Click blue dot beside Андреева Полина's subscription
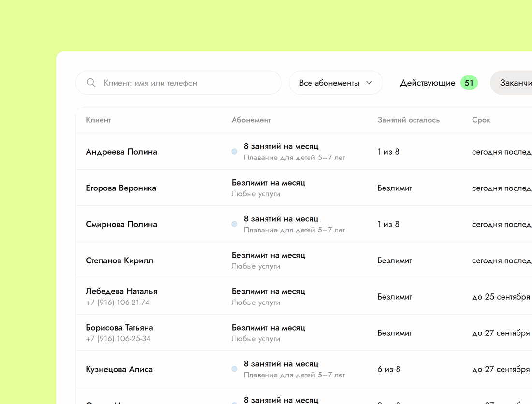 (235, 152)
